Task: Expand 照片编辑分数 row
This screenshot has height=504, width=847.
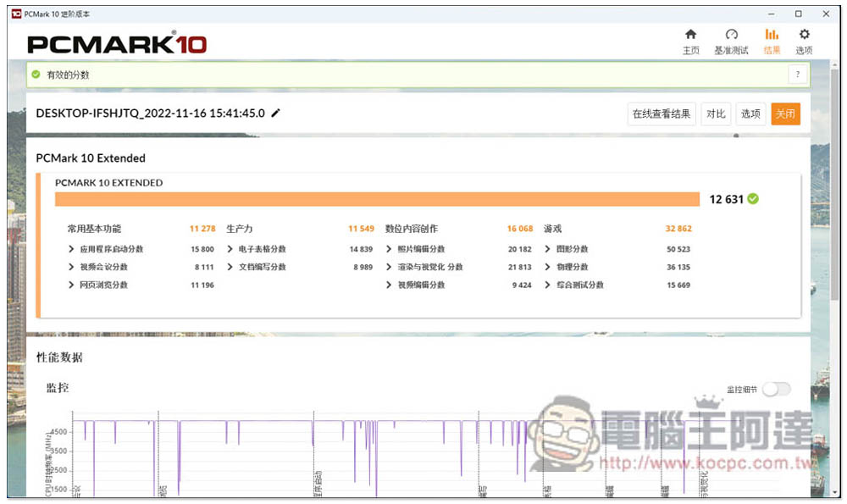Action: 389,249
